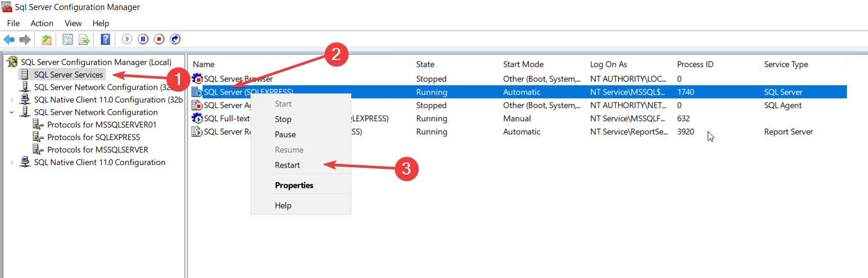Screen dimensions: 868x278
Task: Click the SQL Server Configuration Manager (Local) root icon
Action: coord(12,62)
